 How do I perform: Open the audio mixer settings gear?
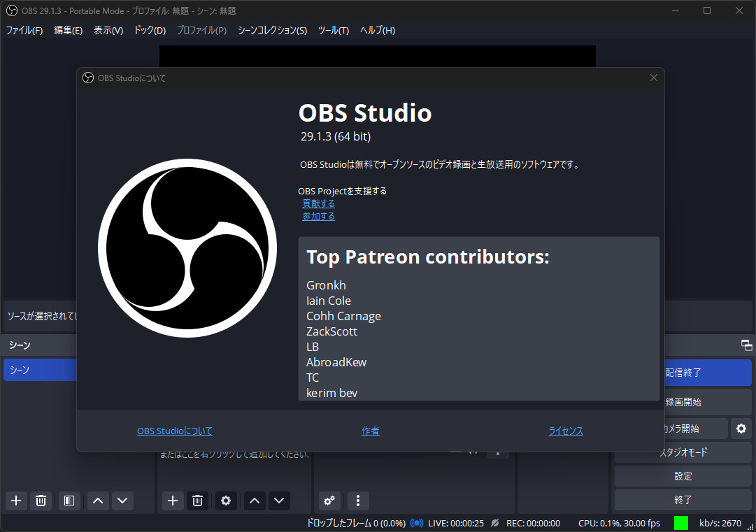(329, 501)
